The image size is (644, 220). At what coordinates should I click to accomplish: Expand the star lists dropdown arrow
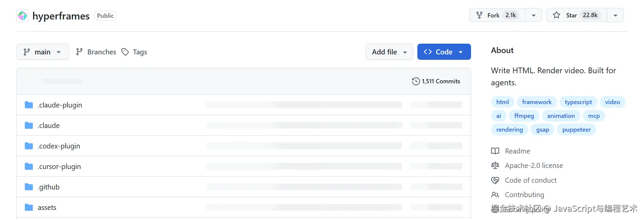616,15
